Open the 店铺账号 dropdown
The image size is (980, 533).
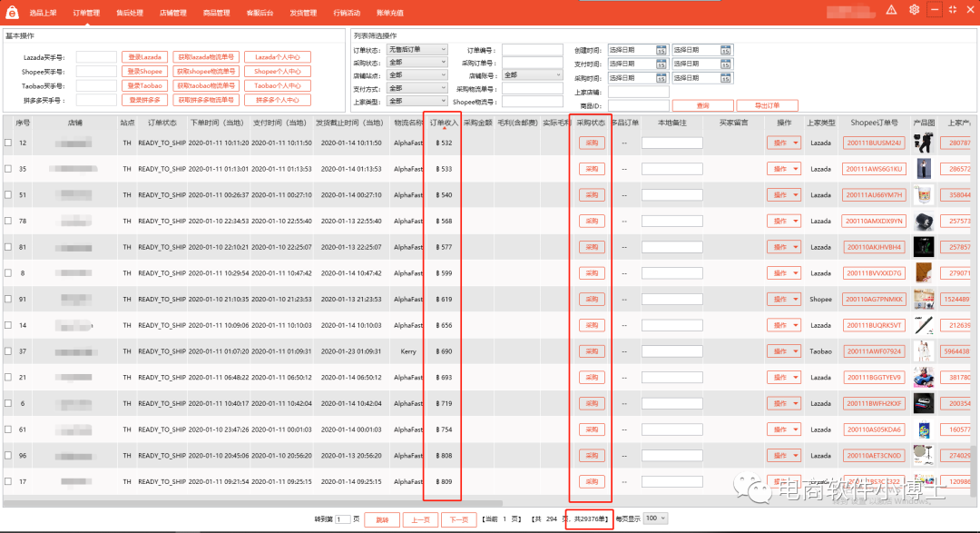click(x=533, y=75)
